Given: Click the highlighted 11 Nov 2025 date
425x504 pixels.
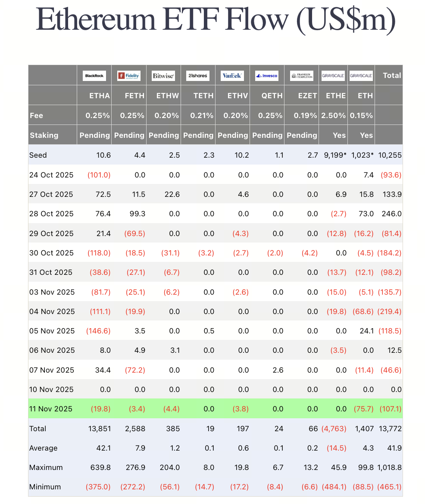Looking at the screenshot, I should pos(51,409).
